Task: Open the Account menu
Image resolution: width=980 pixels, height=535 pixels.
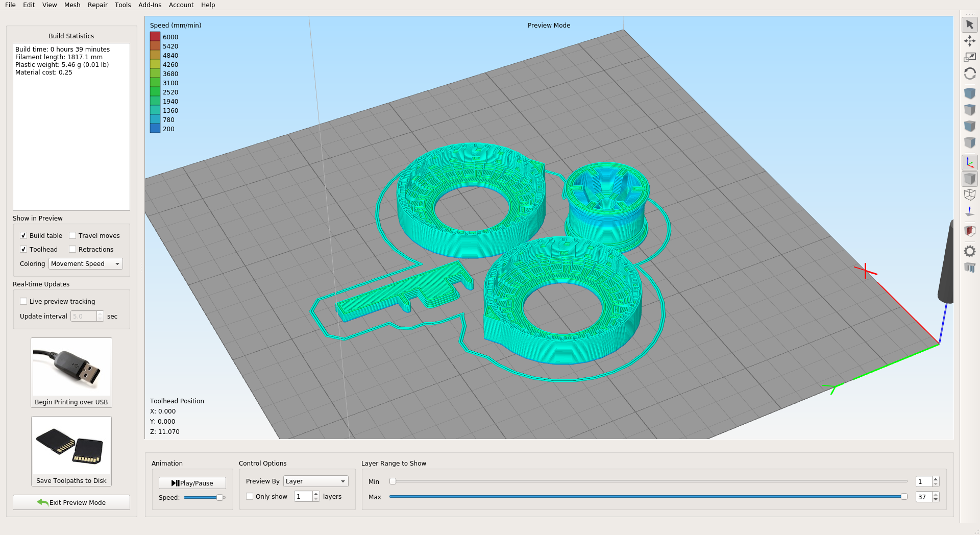Action: coord(181,5)
